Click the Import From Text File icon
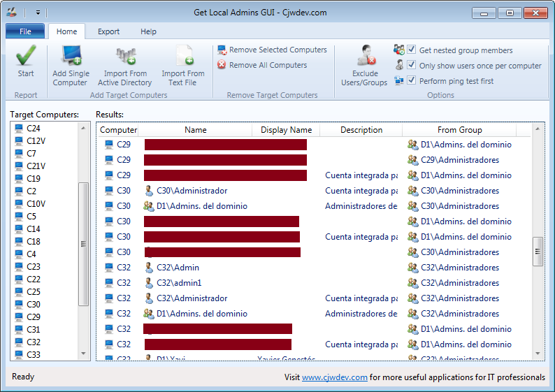The height and width of the screenshot is (392, 555). coord(185,55)
